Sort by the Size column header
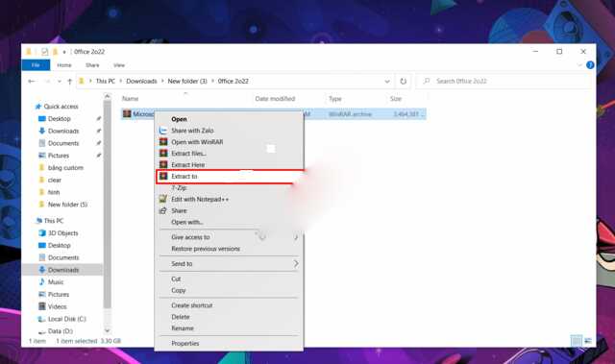Viewport: 615px width, 364px height. tap(396, 99)
